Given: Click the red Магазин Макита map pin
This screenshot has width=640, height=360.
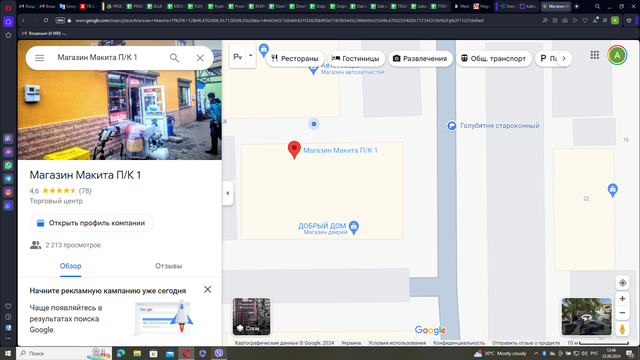Looking at the screenshot, I should point(294,149).
